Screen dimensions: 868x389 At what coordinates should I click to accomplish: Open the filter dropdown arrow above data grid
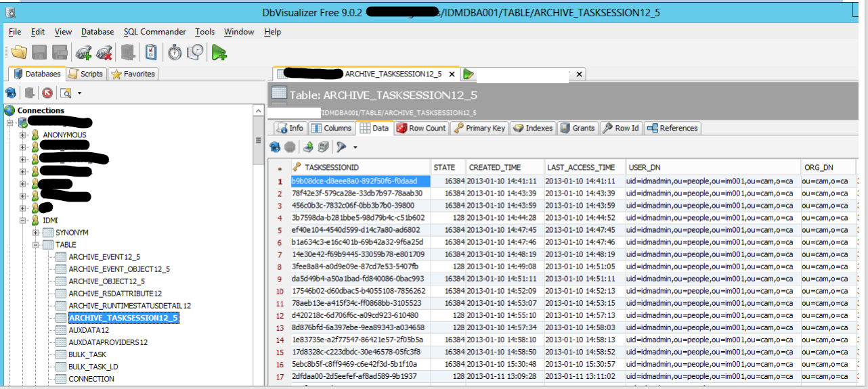pyautogui.click(x=355, y=147)
